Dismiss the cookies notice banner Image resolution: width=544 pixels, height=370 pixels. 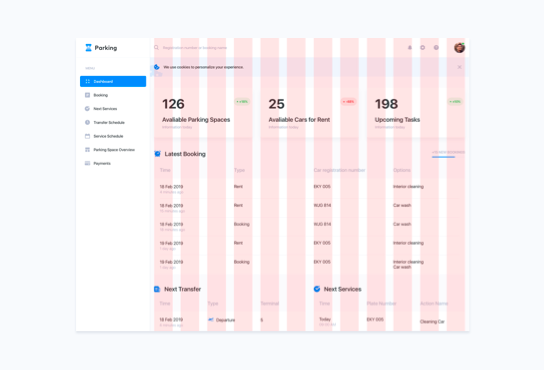pyautogui.click(x=459, y=67)
